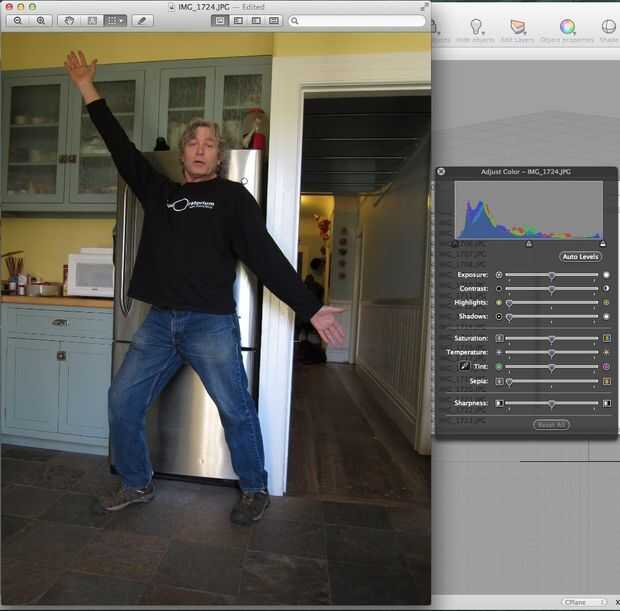This screenshot has width=620, height=611.
Task: Click the histogram white point handle
Action: [603, 244]
